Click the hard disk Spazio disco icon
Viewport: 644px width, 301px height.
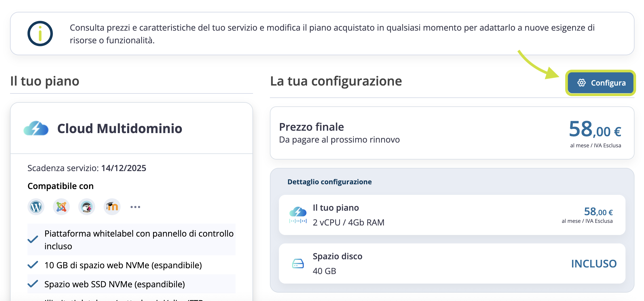pyautogui.click(x=298, y=264)
